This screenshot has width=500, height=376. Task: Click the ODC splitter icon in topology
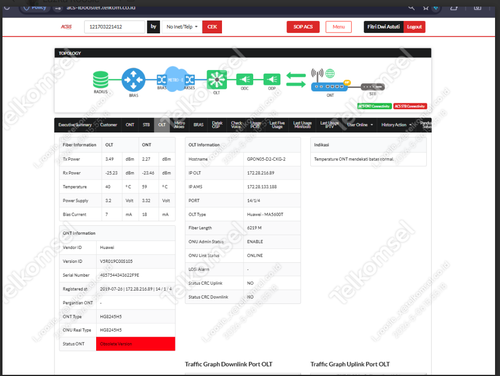pos(245,79)
